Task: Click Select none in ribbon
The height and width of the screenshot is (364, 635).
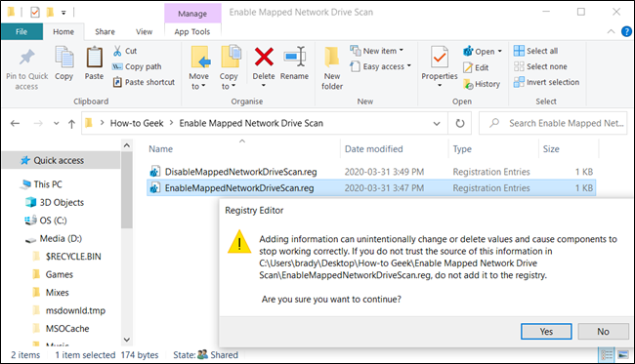Action: 540,66
